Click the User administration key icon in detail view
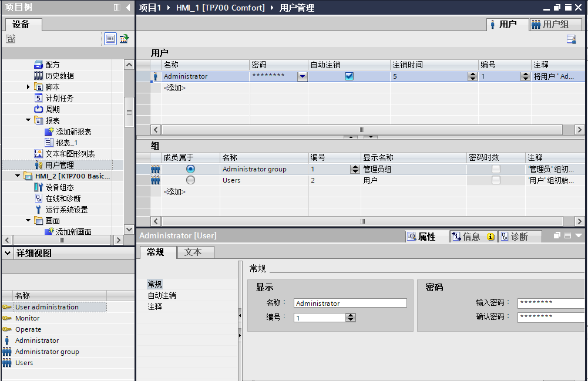The image size is (588, 381). coord(6,307)
